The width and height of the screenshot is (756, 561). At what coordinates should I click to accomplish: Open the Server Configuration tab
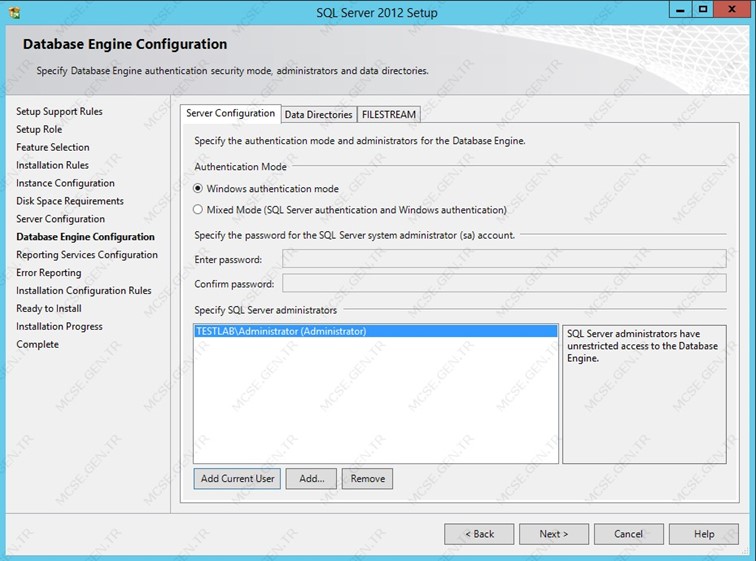(x=230, y=114)
